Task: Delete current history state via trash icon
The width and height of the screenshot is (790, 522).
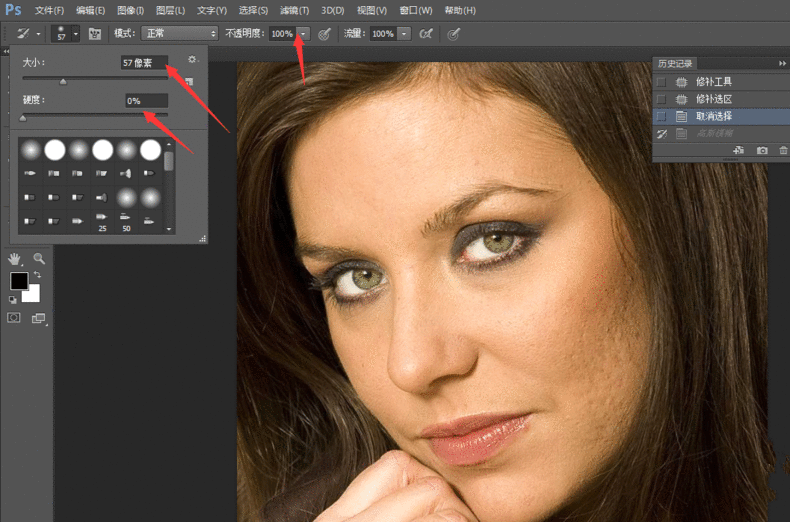Action: pos(782,149)
